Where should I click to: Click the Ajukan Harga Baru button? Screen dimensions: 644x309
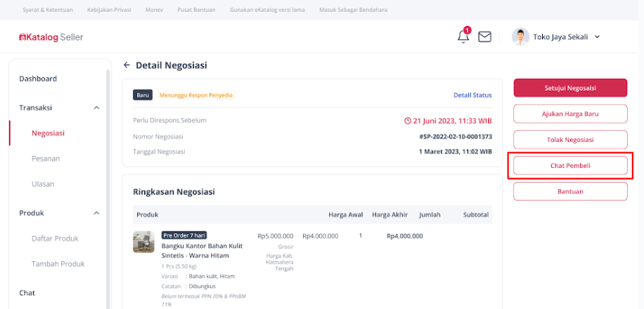pyautogui.click(x=570, y=114)
